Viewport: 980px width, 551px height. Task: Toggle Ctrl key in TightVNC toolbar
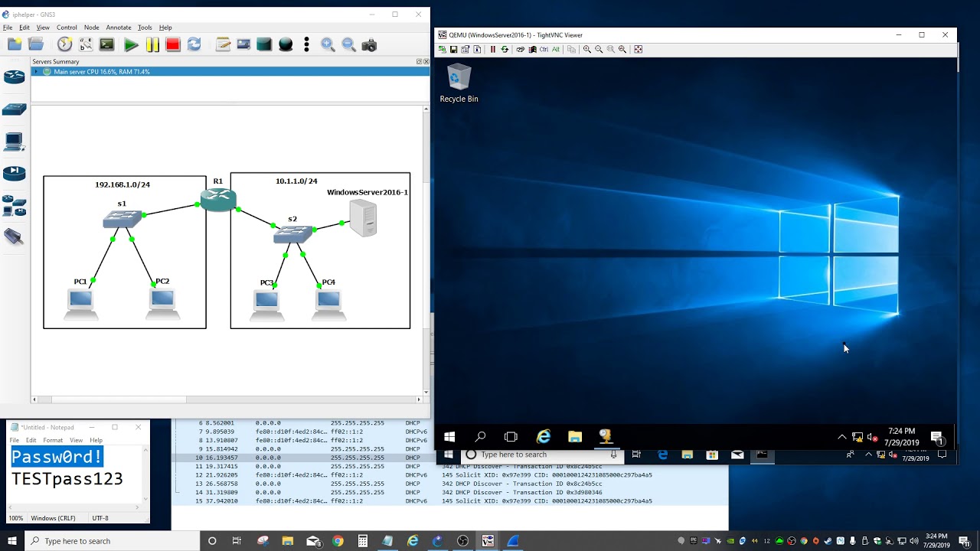coord(544,49)
